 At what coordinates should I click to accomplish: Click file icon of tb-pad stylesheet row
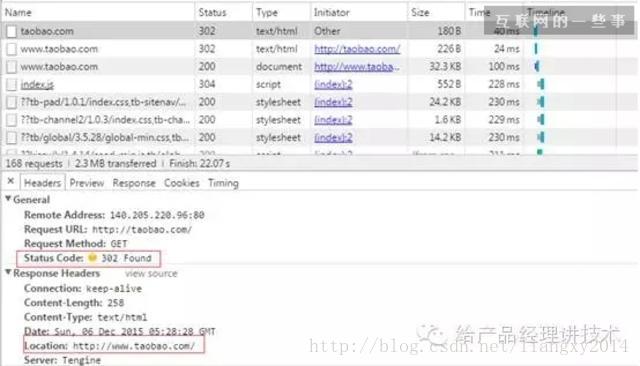tap(11, 102)
